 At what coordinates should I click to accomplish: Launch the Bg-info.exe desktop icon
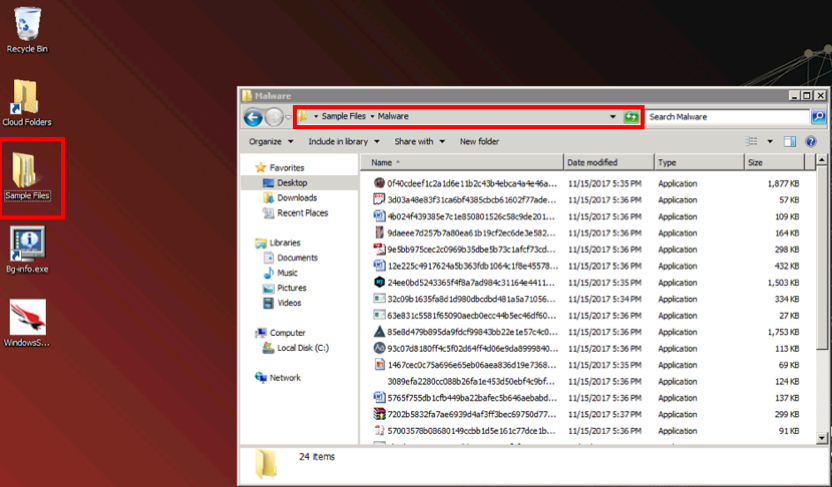point(26,249)
